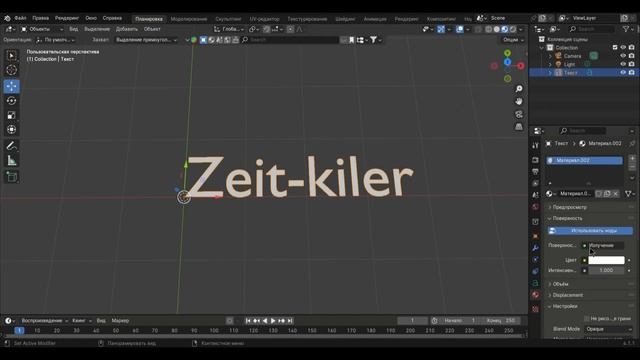
Task: Toggle visibility eye for Collection
Action: (x=623, y=48)
